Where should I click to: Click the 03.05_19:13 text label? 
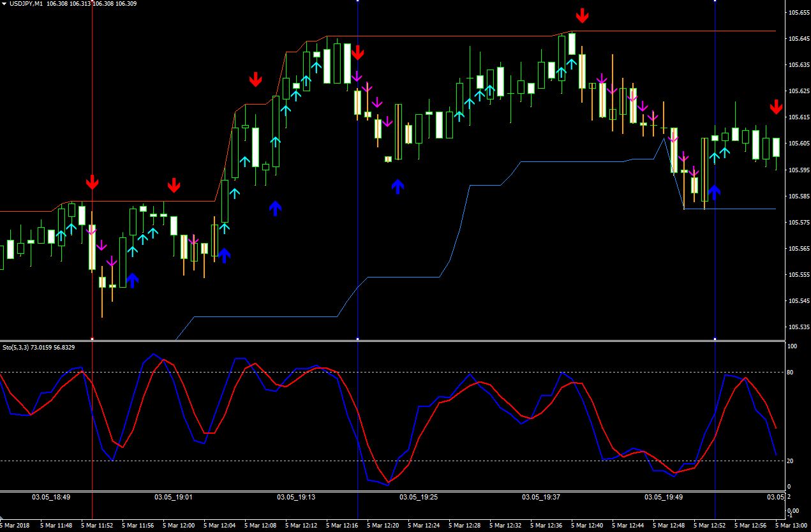point(296,496)
